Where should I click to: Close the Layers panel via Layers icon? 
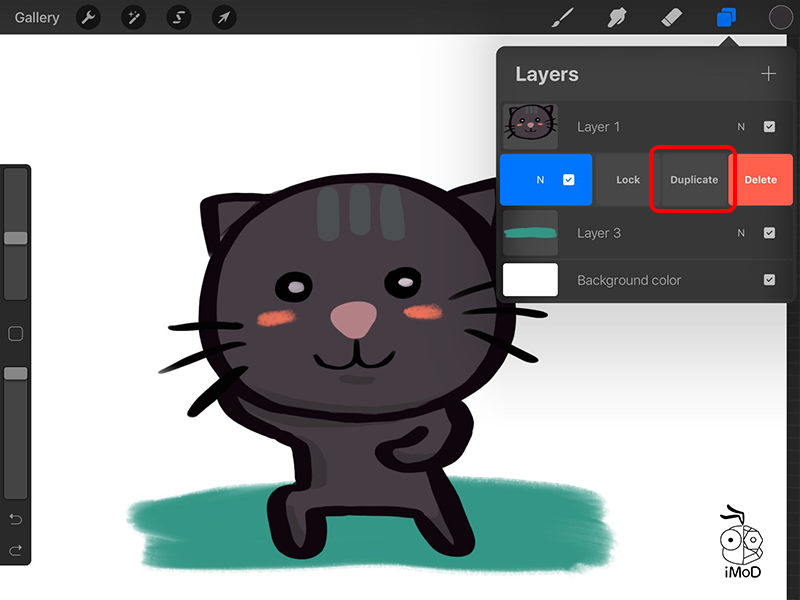726,17
